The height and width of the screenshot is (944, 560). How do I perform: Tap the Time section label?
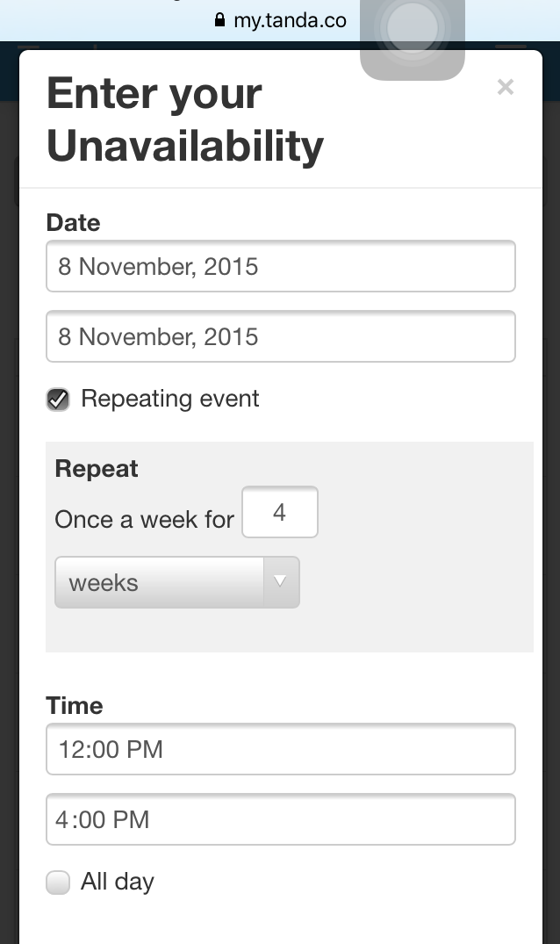[x=75, y=706]
